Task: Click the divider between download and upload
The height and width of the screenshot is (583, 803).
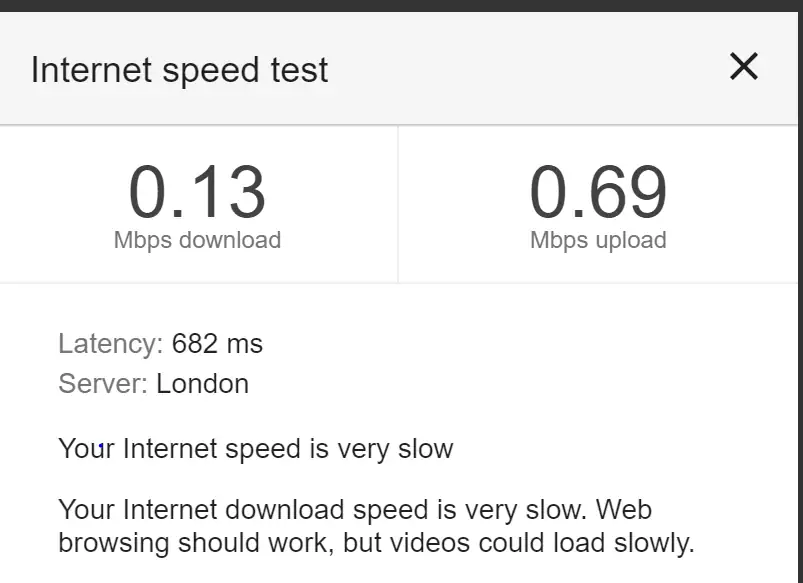Action: (400, 205)
